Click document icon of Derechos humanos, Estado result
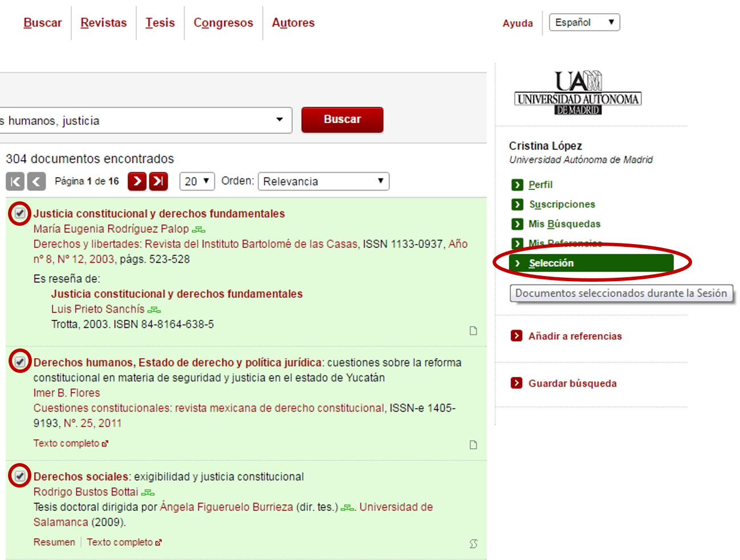This screenshot has height=560, width=740. click(473, 445)
